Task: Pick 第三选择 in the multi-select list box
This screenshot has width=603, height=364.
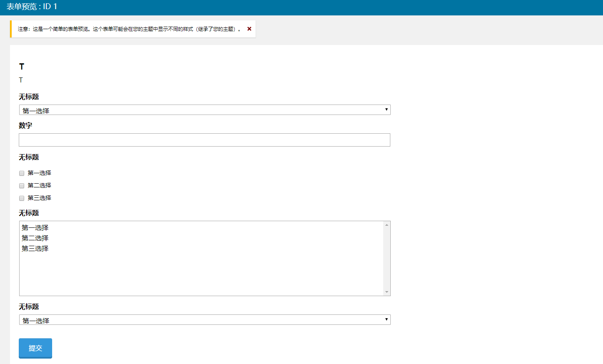Action: (35, 249)
